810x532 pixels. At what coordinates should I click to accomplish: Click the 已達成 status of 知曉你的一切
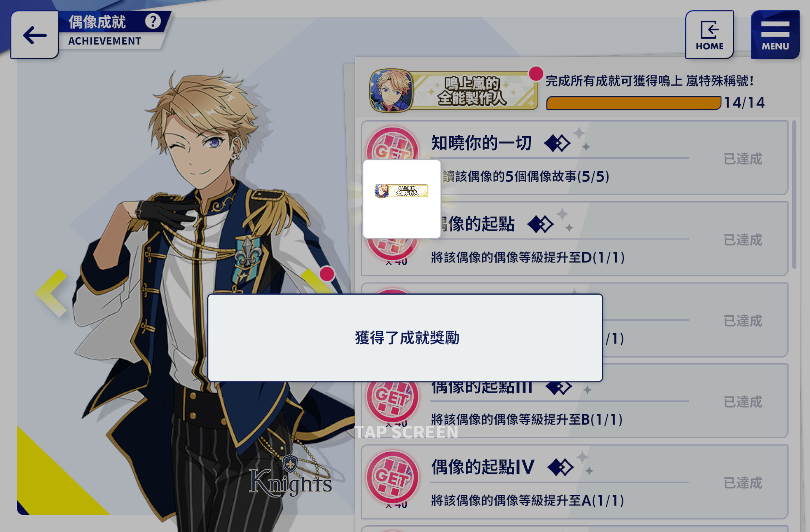coord(743,159)
